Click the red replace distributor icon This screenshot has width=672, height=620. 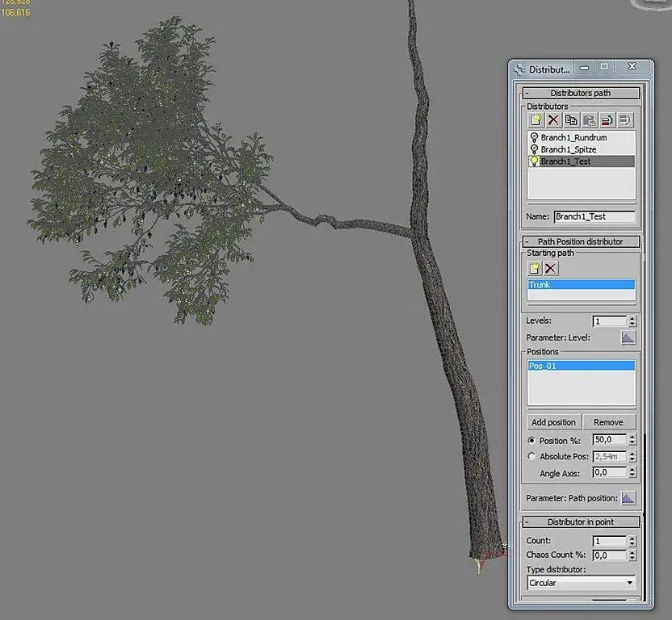(607, 120)
